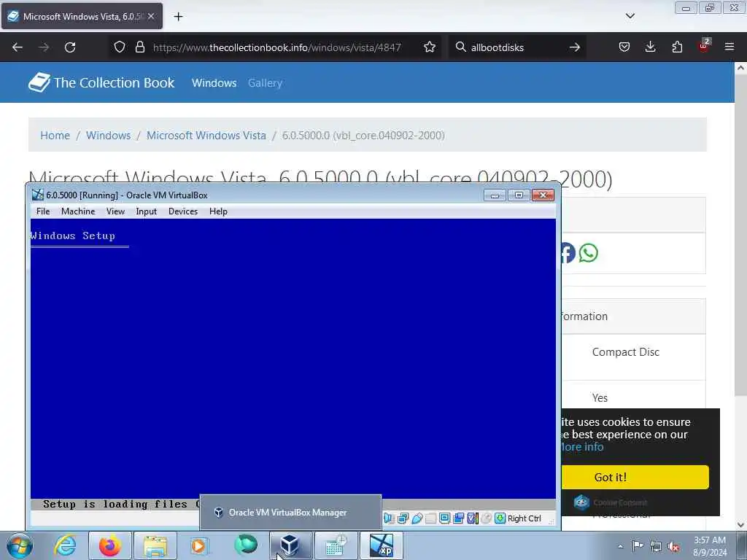The width and height of the screenshot is (747, 560).
Task: Click the muted volume tray icon
Action: [x=673, y=546]
